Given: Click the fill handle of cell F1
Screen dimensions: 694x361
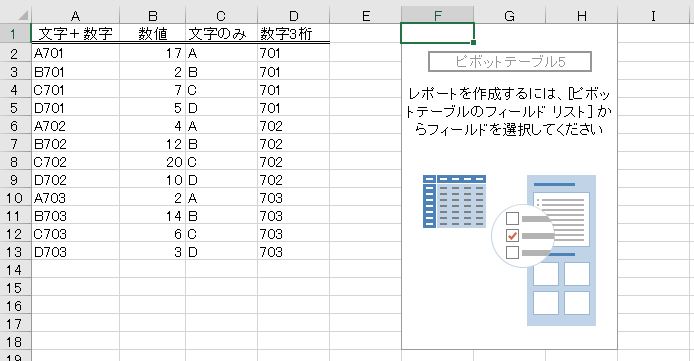Looking at the screenshot, I should (x=474, y=42).
